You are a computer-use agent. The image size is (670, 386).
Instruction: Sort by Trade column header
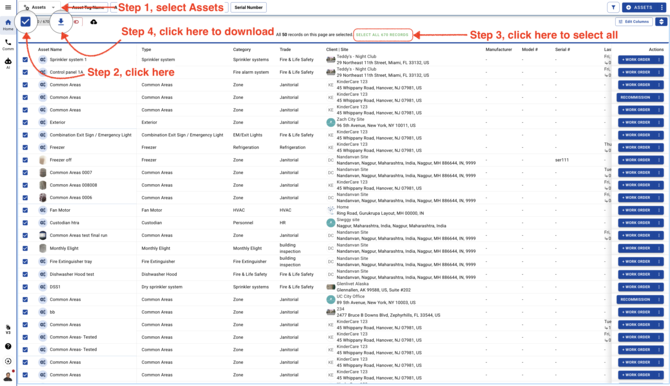click(285, 50)
